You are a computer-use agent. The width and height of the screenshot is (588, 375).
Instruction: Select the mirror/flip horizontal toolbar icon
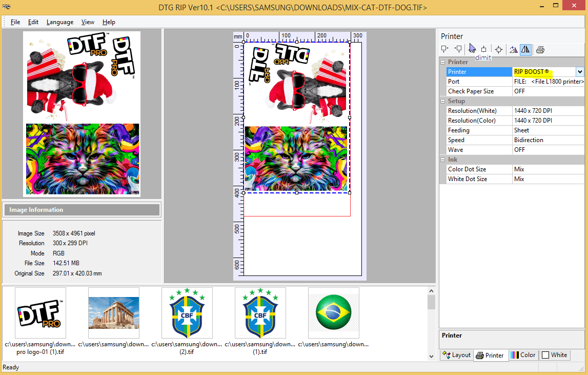(x=526, y=49)
